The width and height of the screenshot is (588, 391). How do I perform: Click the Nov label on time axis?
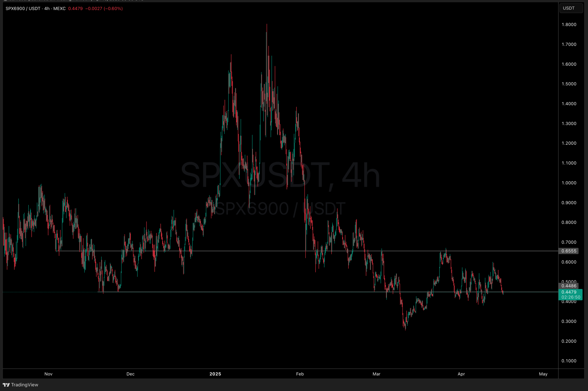tap(48, 374)
